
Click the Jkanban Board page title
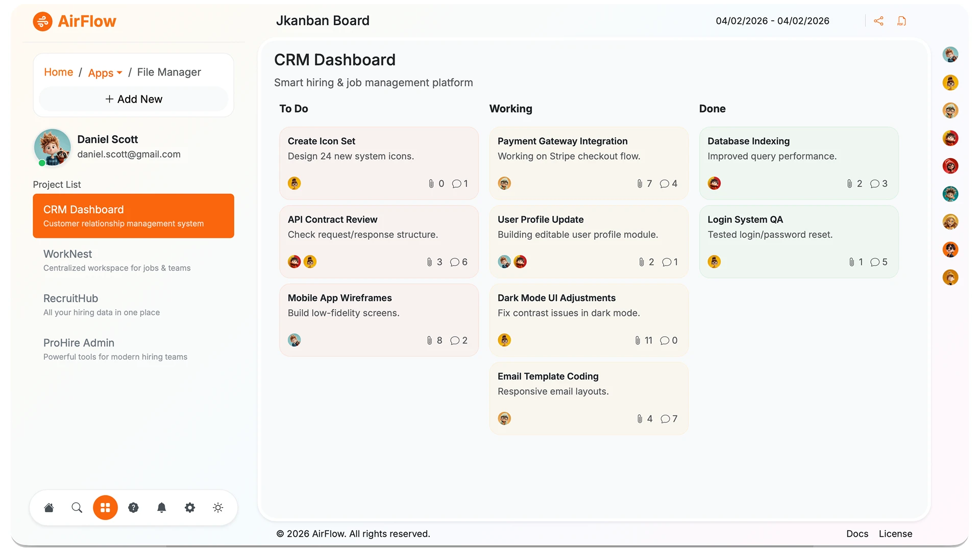coord(323,21)
